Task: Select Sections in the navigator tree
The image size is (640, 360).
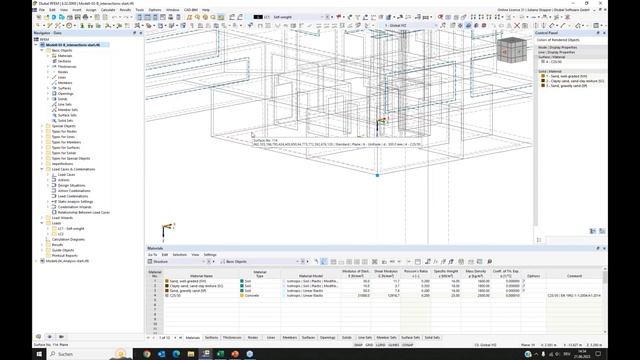Action: click(64, 61)
